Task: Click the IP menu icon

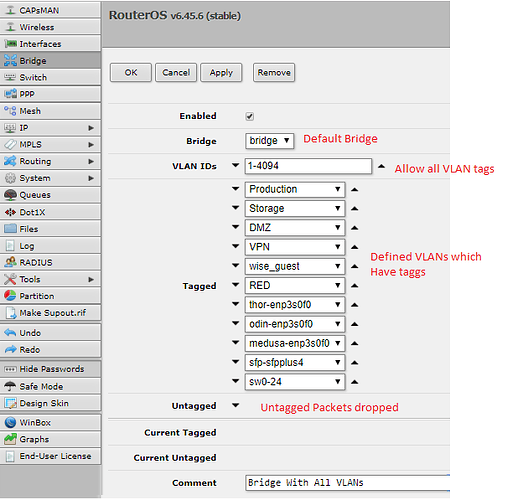Action: click(10, 128)
